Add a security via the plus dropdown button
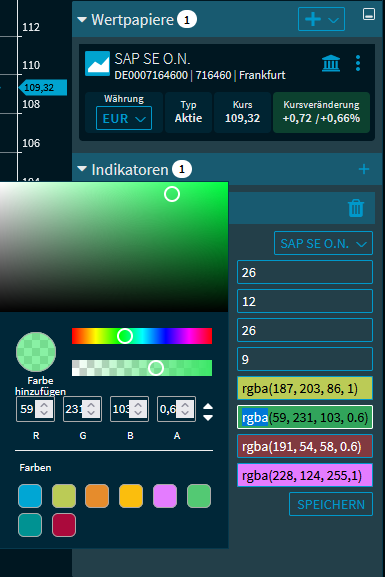This screenshot has width=385, height=577. [321, 19]
